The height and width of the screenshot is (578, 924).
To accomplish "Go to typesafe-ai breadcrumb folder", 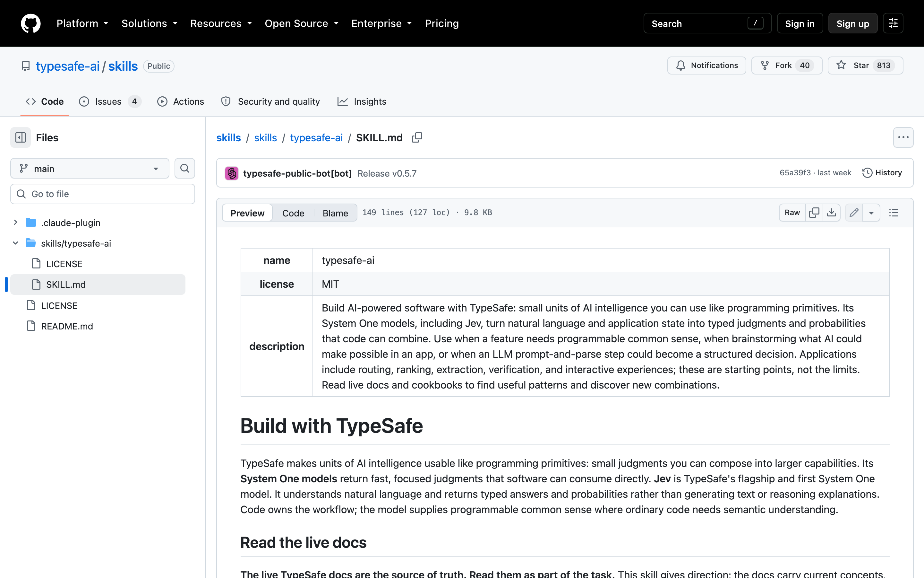I will [317, 138].
